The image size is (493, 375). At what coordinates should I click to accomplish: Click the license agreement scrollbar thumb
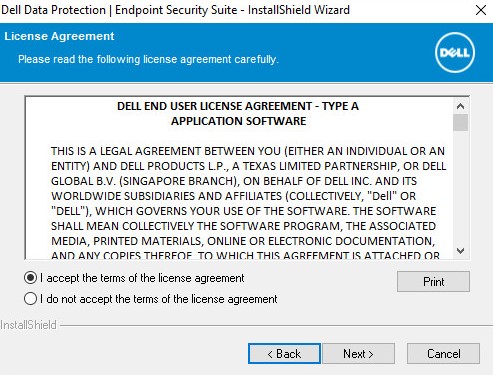point(461,122)
